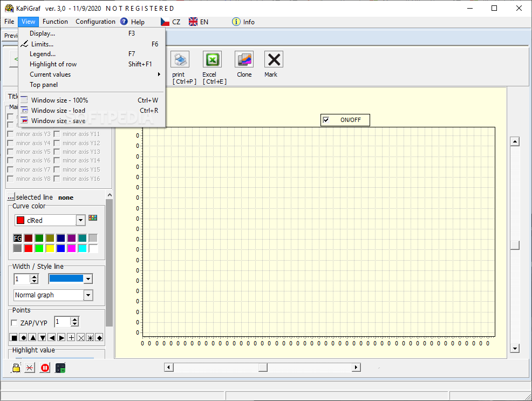Switch language with UK flag EN

click(x=199, y=22)
